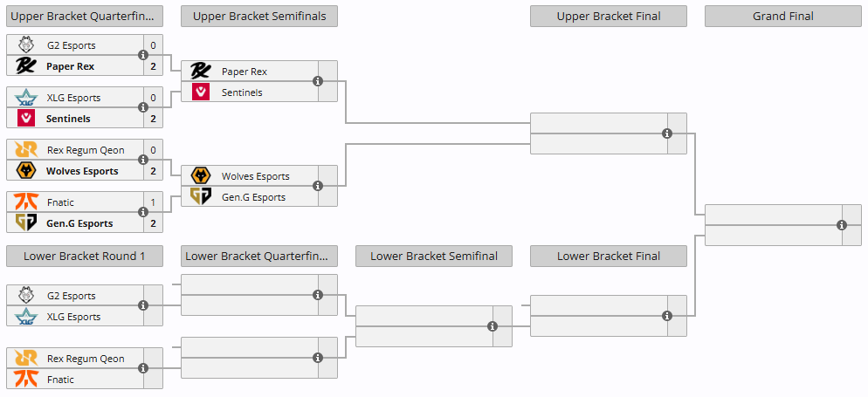Viewport: 868px width, 397px height.
Task: Open the Lower Bracket Final info icon
Action: click(x=667, y=316)
